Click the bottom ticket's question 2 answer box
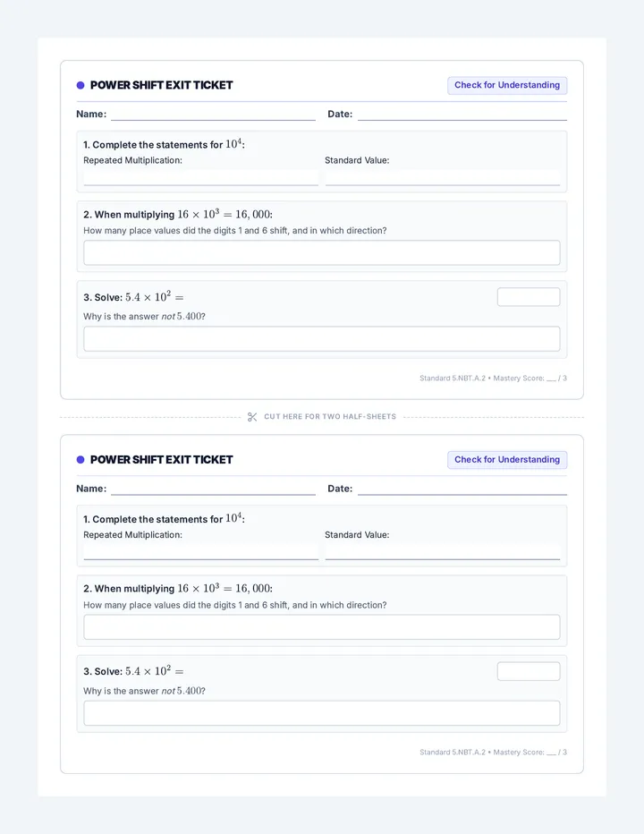This screenshot has height=834, width=644. 322,627
